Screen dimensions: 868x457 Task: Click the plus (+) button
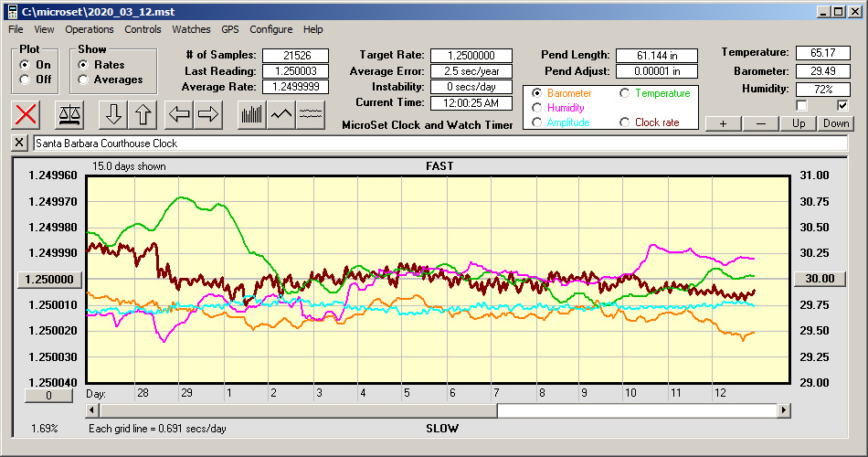723,123
